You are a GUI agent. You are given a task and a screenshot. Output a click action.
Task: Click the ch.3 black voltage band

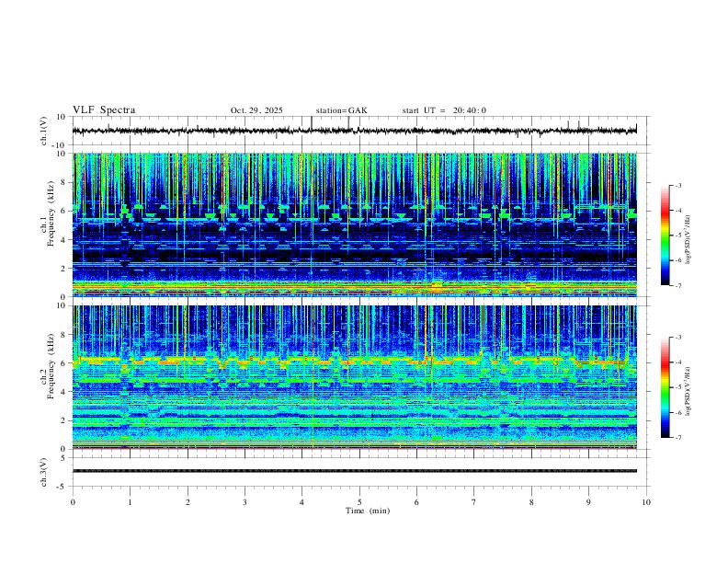click(355, 471)
